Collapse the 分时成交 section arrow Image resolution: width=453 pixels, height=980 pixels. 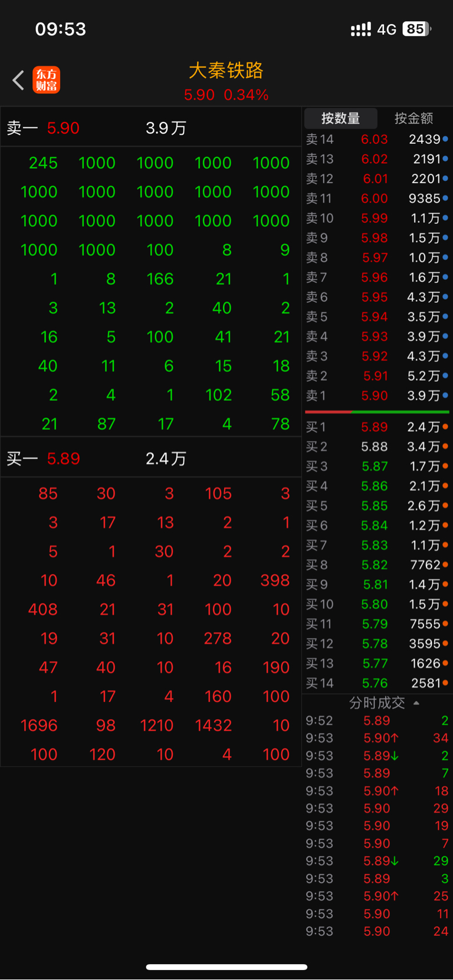(416, 703)
